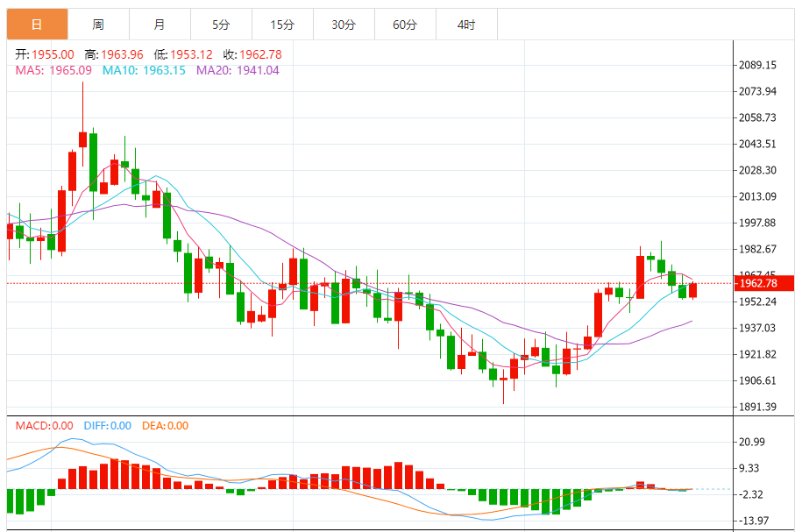Click price axis label 1937.03
802x532 pixels.
(757, 328)
